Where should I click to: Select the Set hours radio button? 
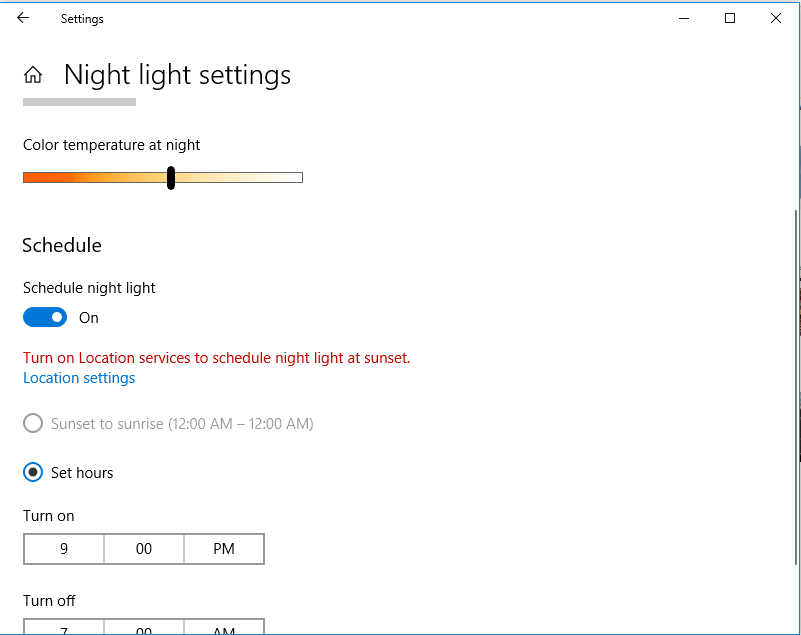tap(33, 473)
